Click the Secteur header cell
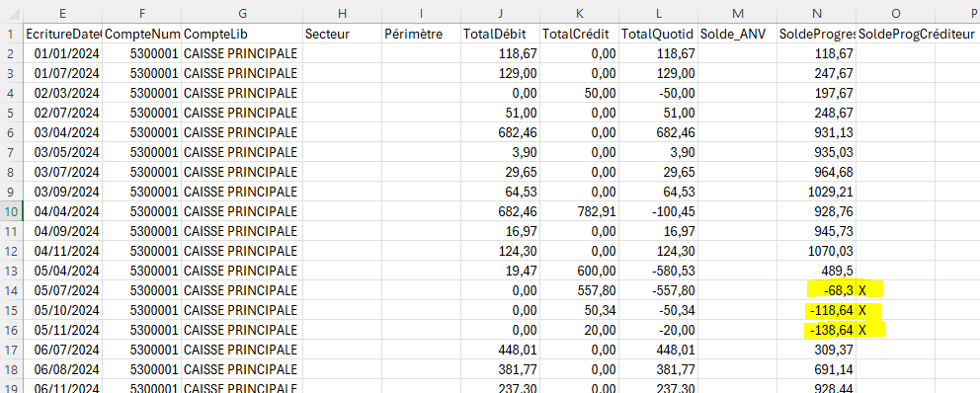This screenshot has height=393, width=980. [x=342, y=35]
